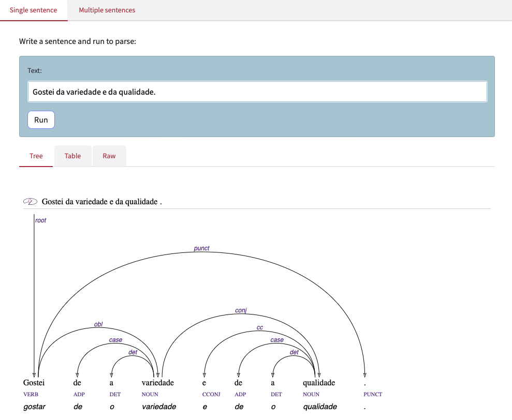Select the obl dependency label
512x420 pixels.
98,324
